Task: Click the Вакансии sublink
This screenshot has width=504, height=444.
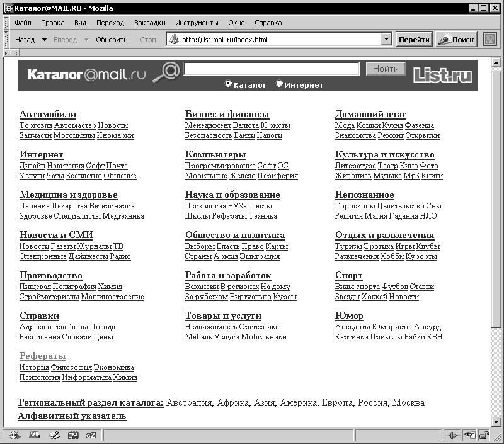Action: tap(202, 287)
